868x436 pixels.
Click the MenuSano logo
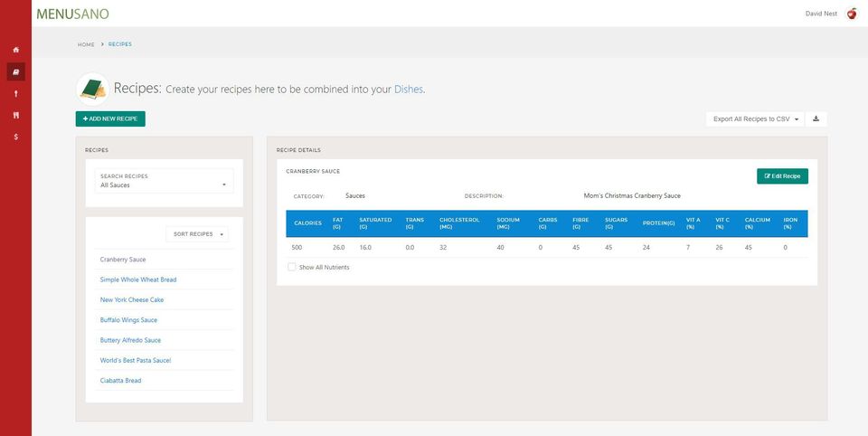72,14
